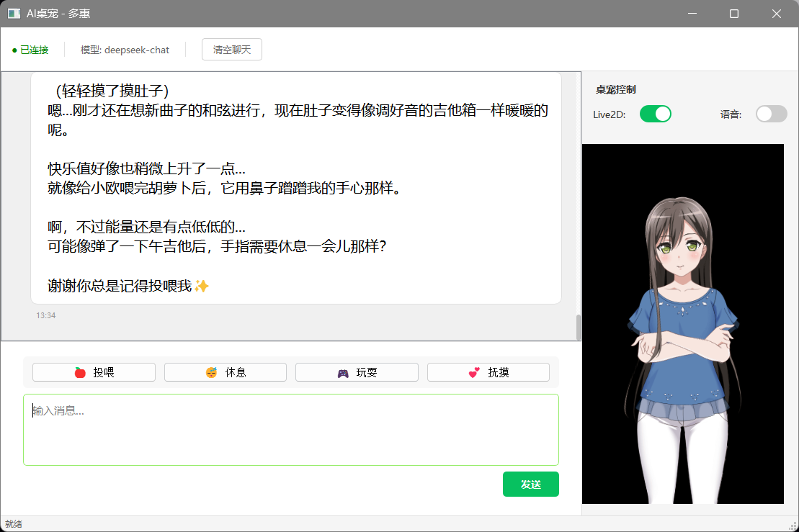Clear the conversation with 清空聊天

[231, 50]
